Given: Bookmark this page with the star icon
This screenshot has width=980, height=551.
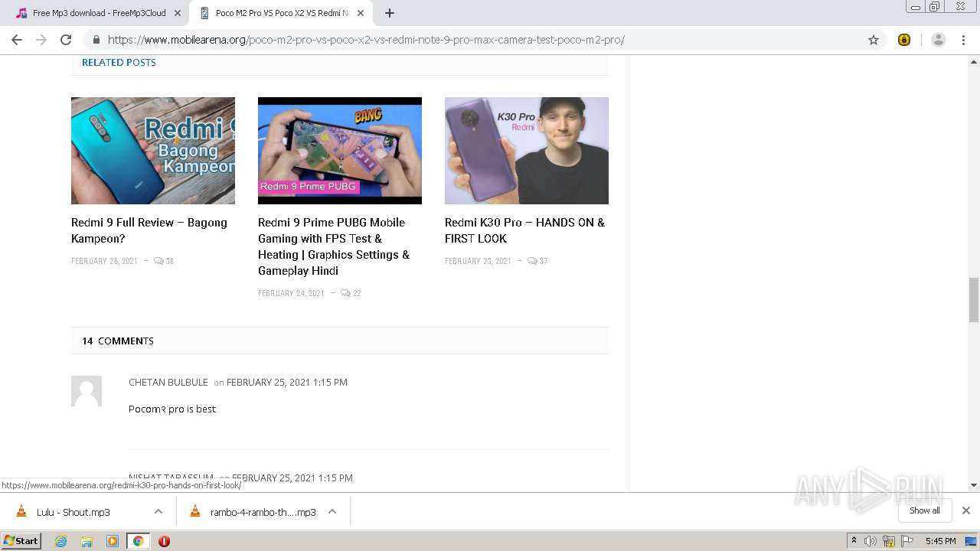Looking at the screenshot, I should click(x=874, y=40).
